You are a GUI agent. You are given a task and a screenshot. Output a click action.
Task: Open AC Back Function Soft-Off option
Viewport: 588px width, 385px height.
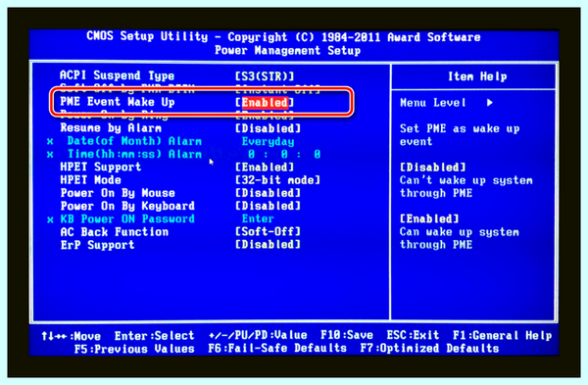pyautogui.click(x=269, y=231)
